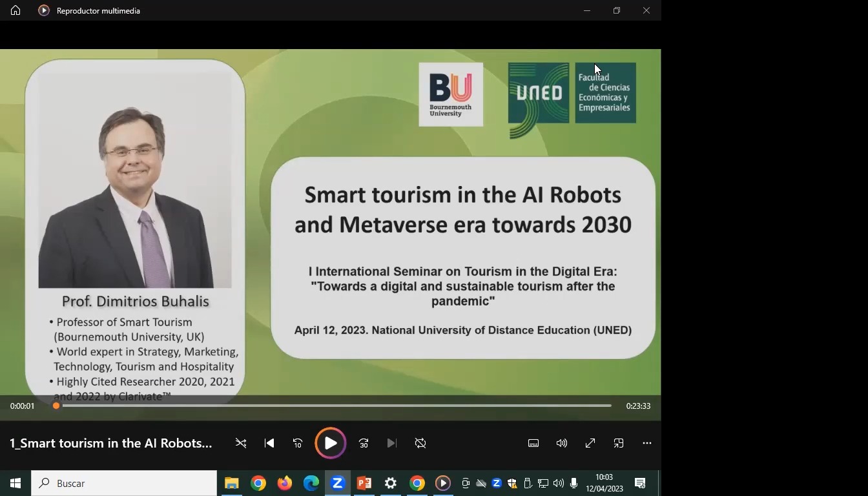This screenshot has width=868, height=496.
Task: Click the Meet Now camera tray icon
Action: click(x=466, y=483)
